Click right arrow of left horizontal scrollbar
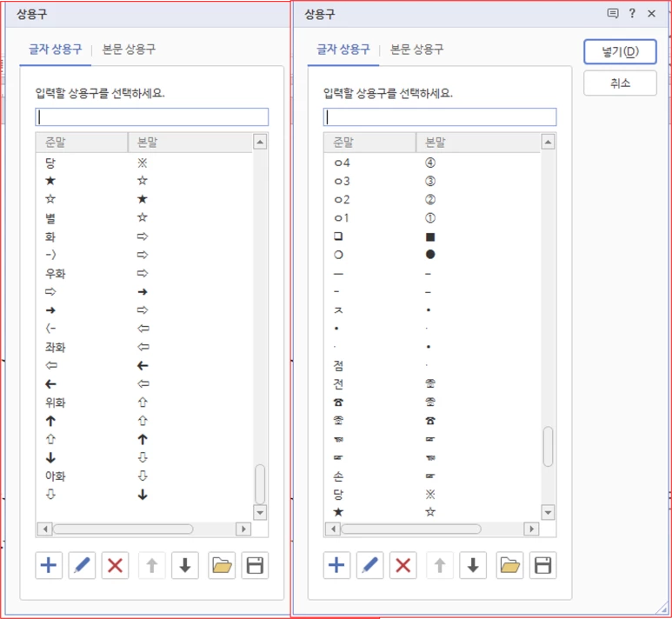The image size is (672, 619). pos(243,529)
